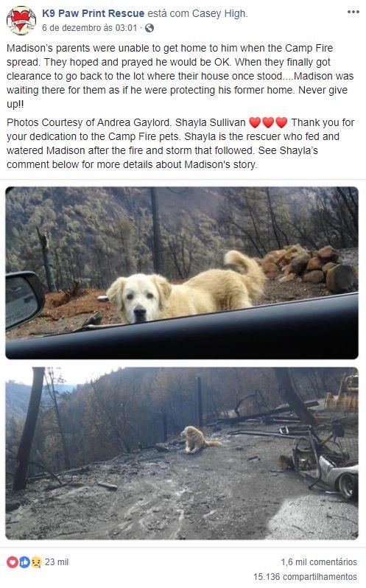The image size is (366, 588).
Task: Show the 23 mil reactions list
Action: (57, 561)
